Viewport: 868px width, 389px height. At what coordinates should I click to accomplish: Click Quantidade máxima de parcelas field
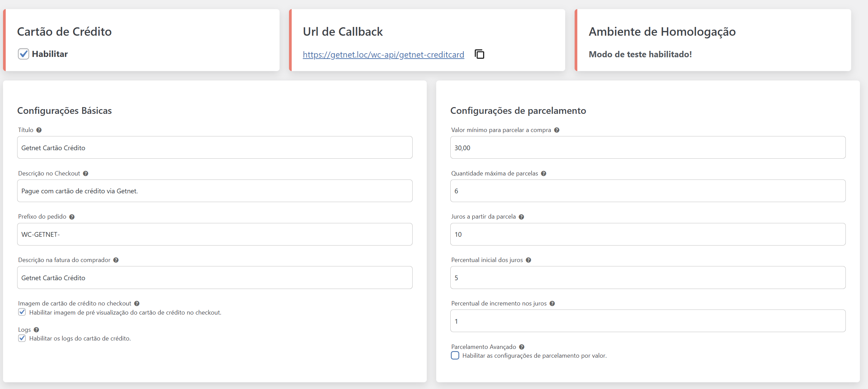click(x=648, y=191)
